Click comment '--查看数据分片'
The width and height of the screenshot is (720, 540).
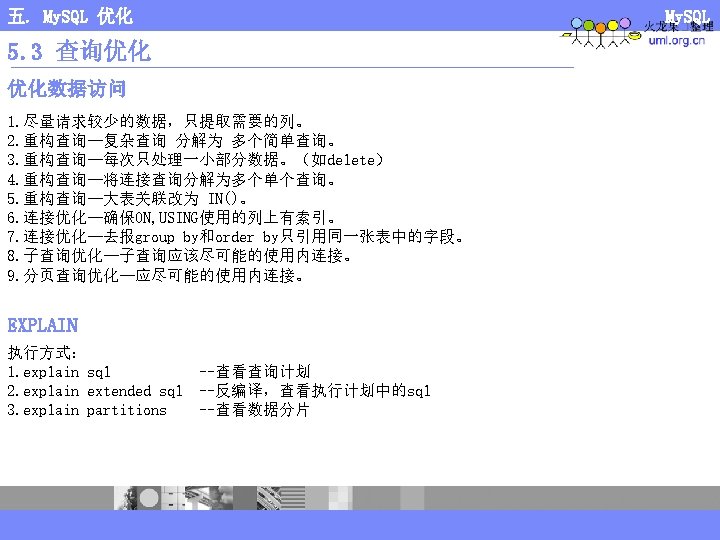(255, 410)
